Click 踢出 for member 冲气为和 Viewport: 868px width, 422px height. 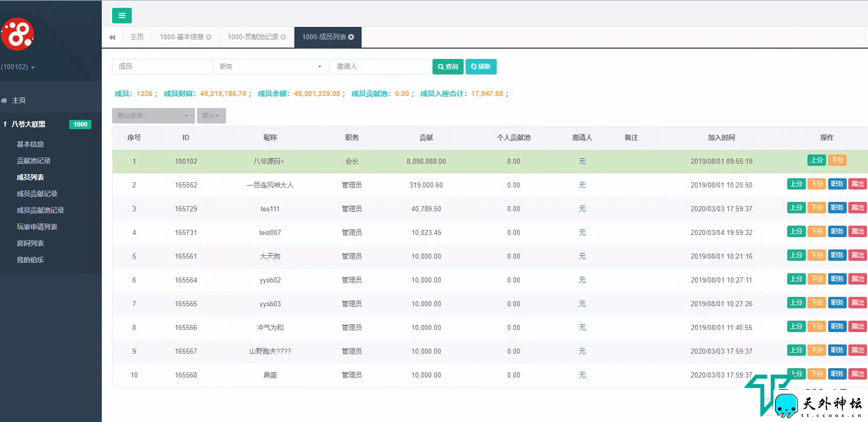click(858, 326)
